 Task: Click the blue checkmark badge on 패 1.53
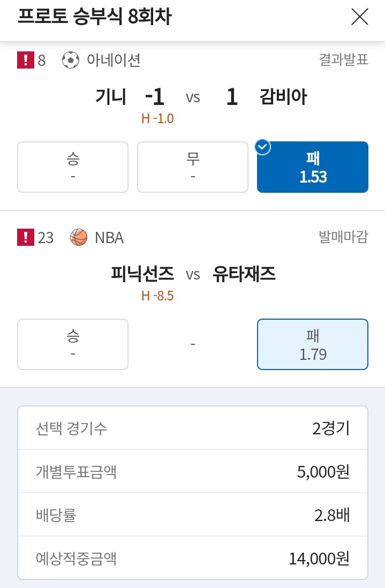point(263,147)
